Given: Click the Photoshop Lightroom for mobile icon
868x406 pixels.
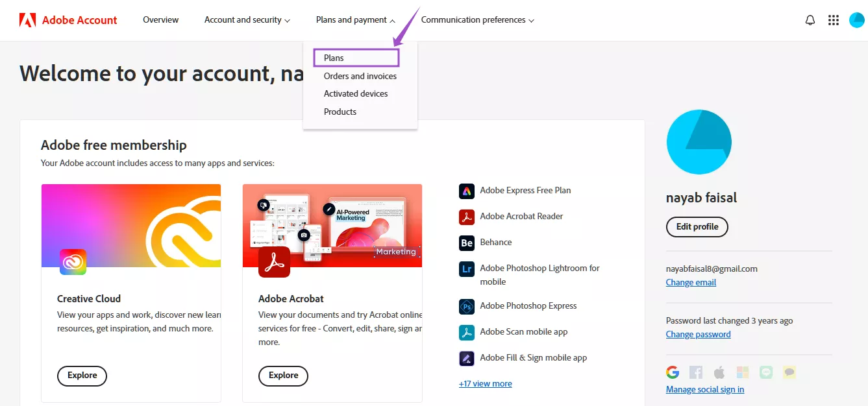Looking at the screenshot, I should point(467,268).
